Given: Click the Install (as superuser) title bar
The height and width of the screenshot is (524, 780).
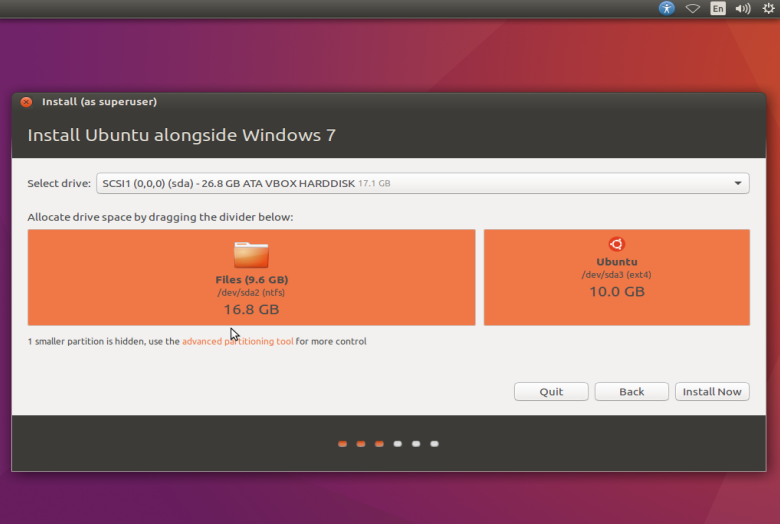Looking at the screenshot, I should [389, 102].
